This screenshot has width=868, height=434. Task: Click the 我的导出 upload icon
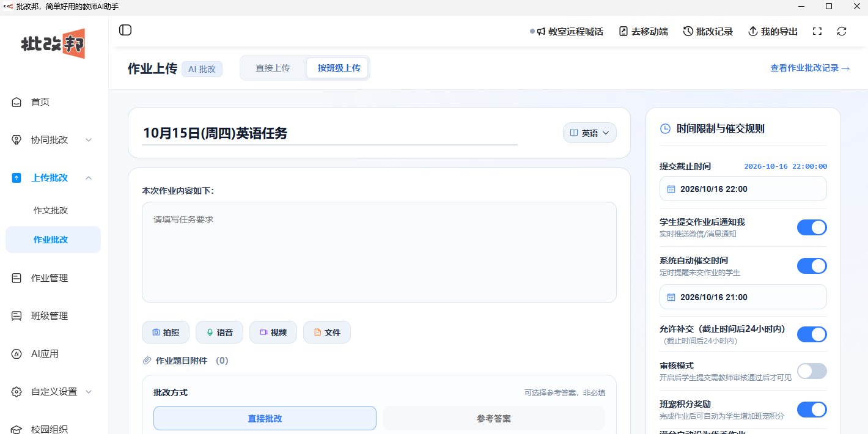[x=752, y=32]
